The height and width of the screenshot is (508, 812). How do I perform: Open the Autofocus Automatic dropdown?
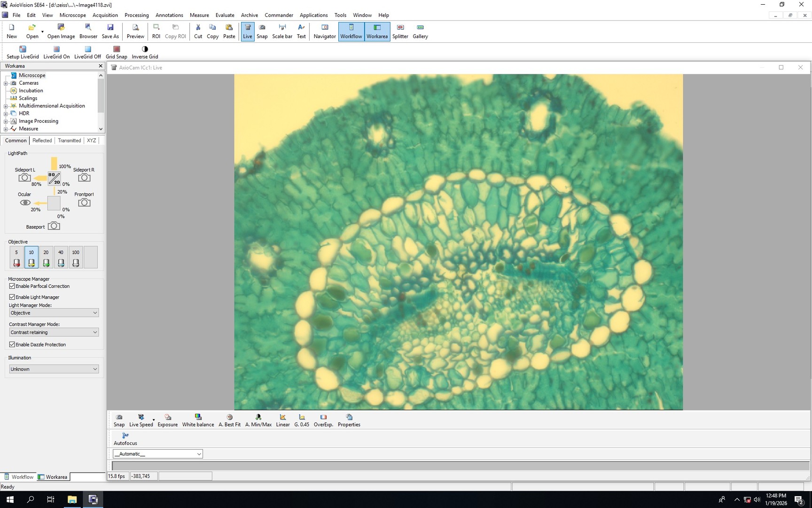pyautogui.click(x=199, y=453)
